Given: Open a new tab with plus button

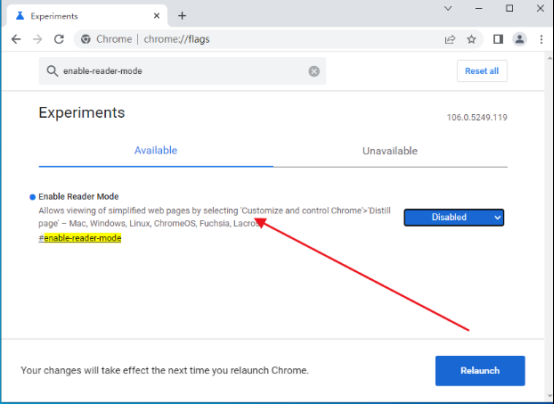Looking at the screenshot, I should 182,16.
